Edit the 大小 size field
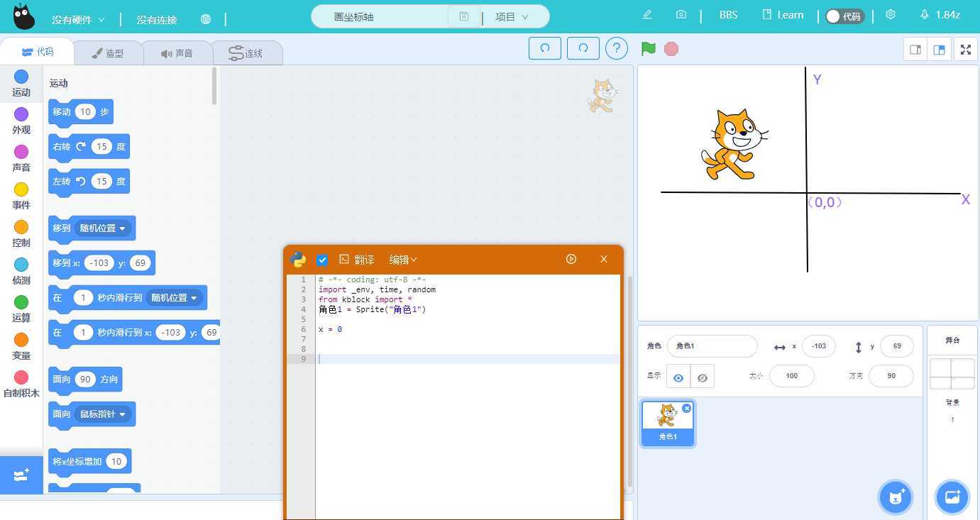This screenshot has height=520, width=980. (x=792, y=376)
